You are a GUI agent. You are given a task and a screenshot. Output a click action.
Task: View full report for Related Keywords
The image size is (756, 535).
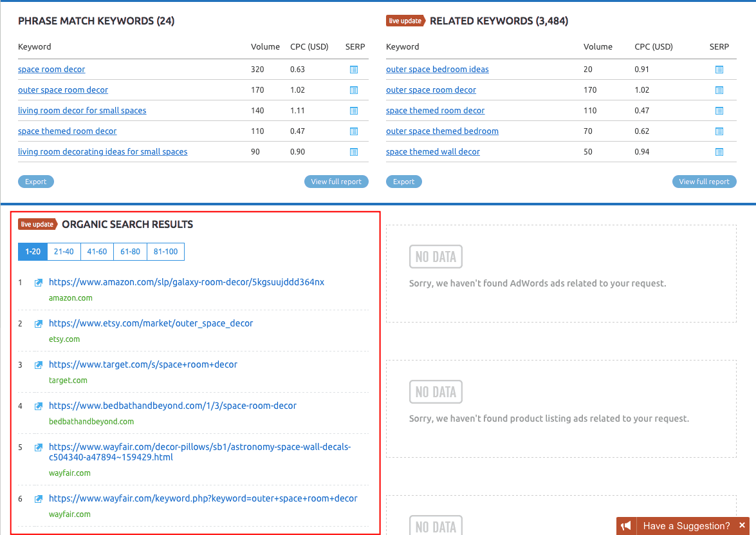click(704, 181)
